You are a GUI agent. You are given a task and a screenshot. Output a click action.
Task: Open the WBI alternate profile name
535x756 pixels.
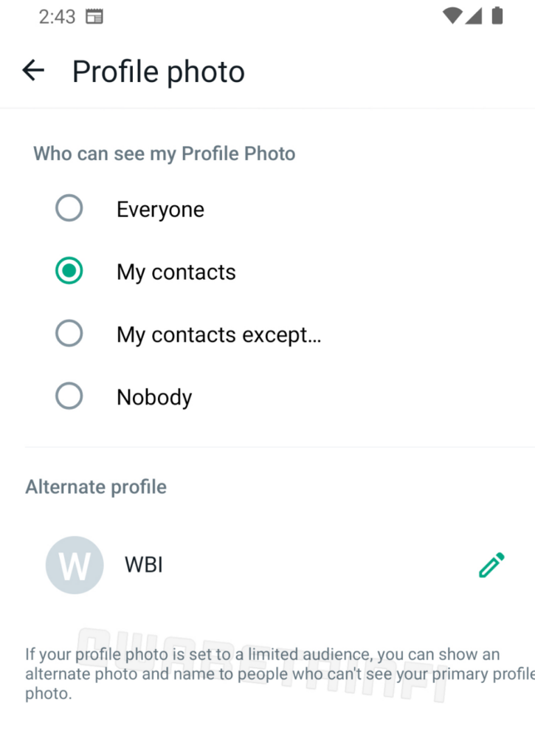point(144,565)
